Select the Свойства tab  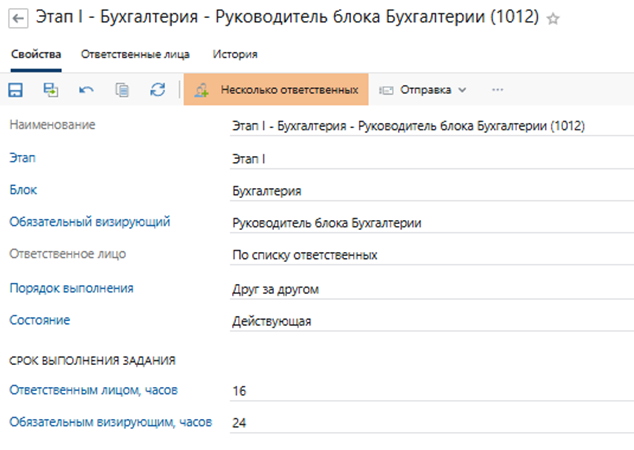tap(36, 54)
